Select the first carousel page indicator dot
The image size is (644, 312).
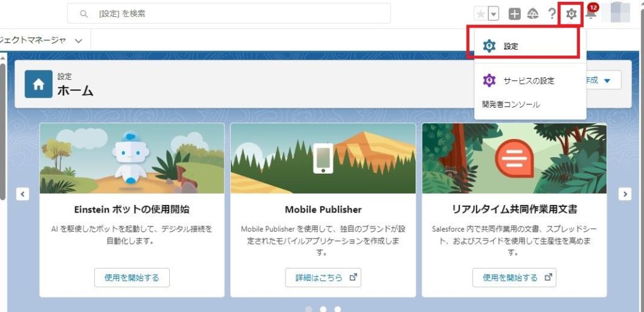309,309
